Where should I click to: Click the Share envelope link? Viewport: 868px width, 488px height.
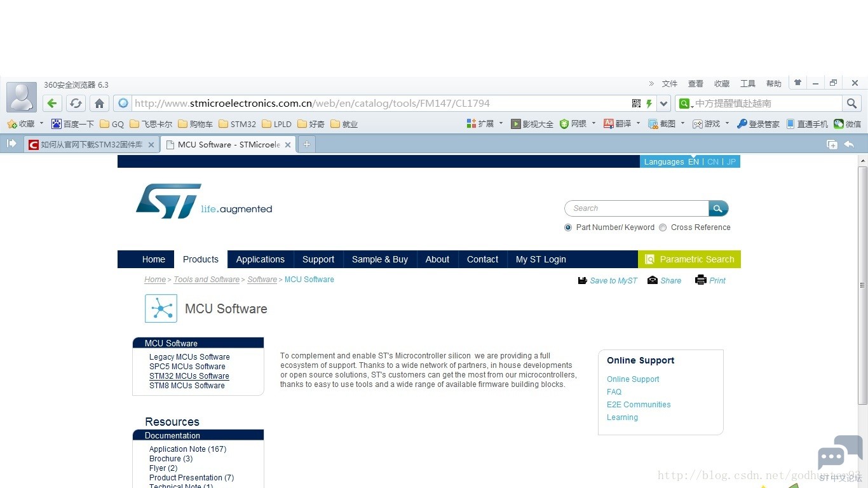coord(664,280)
